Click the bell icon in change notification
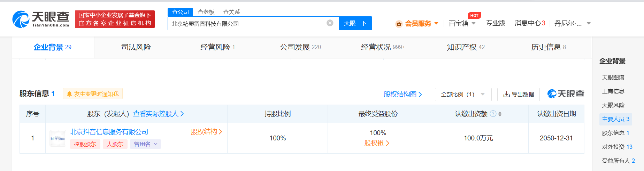 [x=69, y=94]
